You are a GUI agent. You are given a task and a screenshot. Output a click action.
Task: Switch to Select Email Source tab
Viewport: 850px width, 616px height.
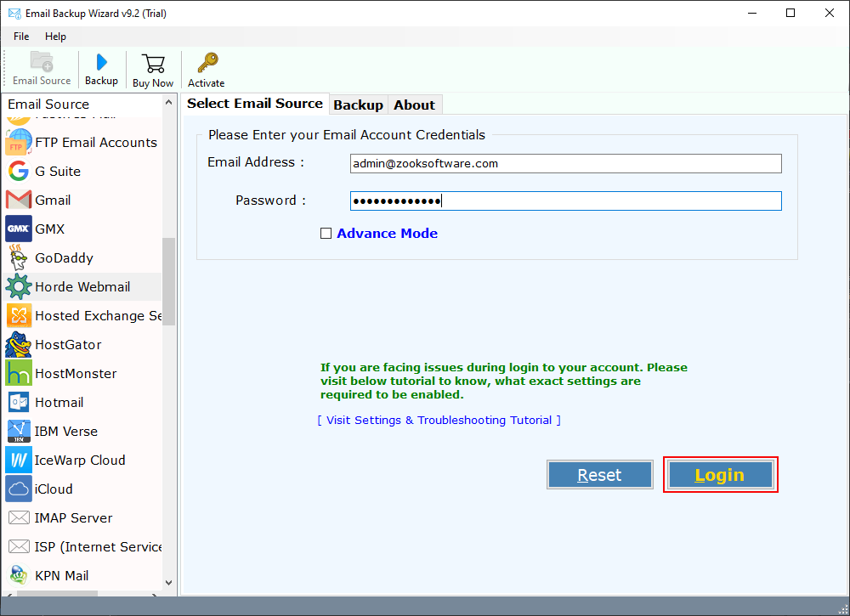click(x=255, y=104)
